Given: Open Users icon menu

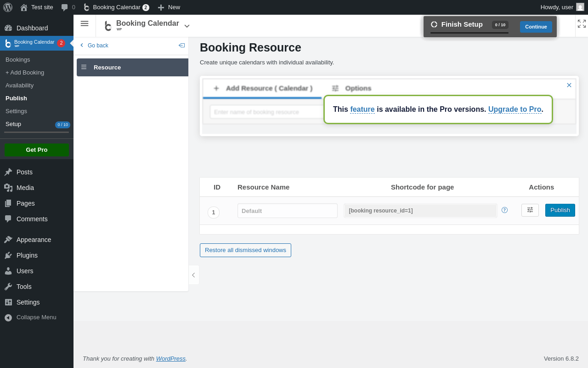Looking at the screenshot, I should pos(8,271).
